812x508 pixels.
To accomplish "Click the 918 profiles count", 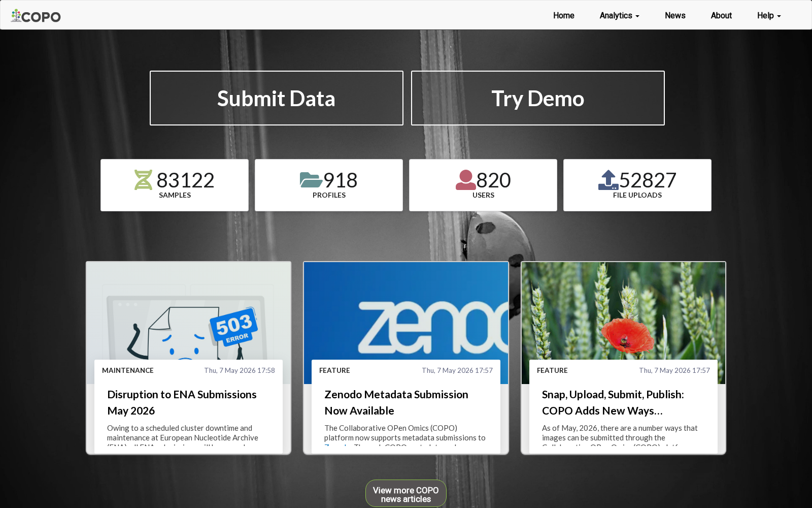I will click(341, 180).
